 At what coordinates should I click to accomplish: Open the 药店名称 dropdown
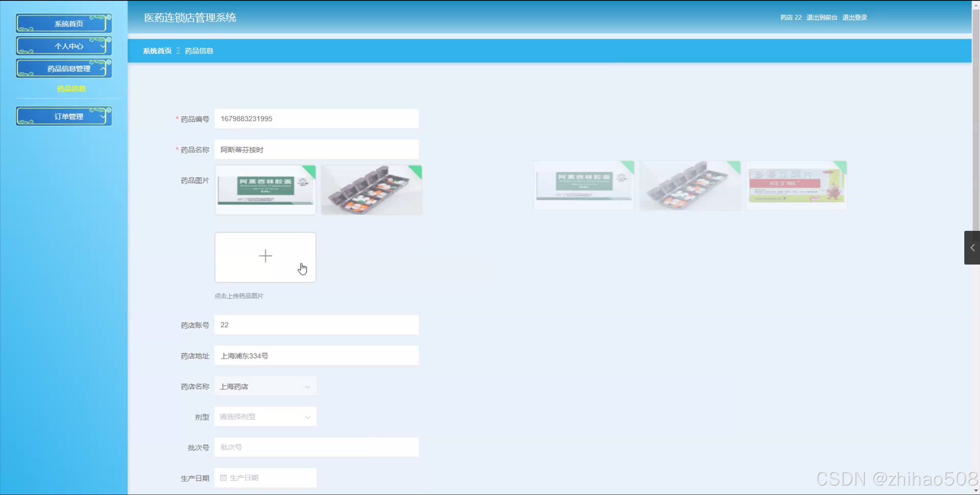click(x=265, y=386)
